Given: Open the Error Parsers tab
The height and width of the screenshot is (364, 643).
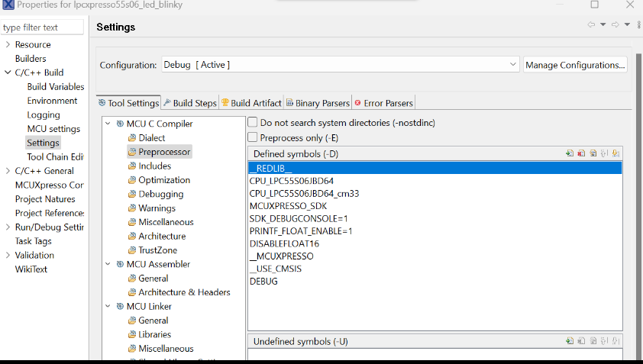Looking at the screenshot, I should [x=383, y=103].
